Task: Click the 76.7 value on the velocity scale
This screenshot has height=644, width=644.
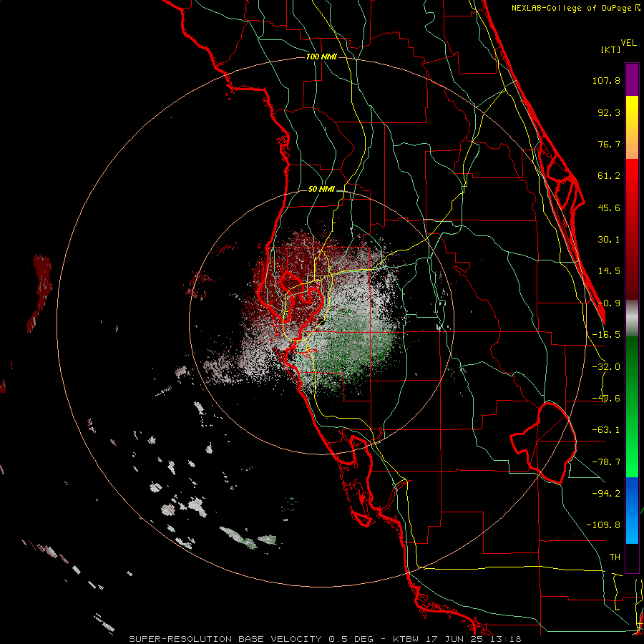Action: (x=609, y=144)
